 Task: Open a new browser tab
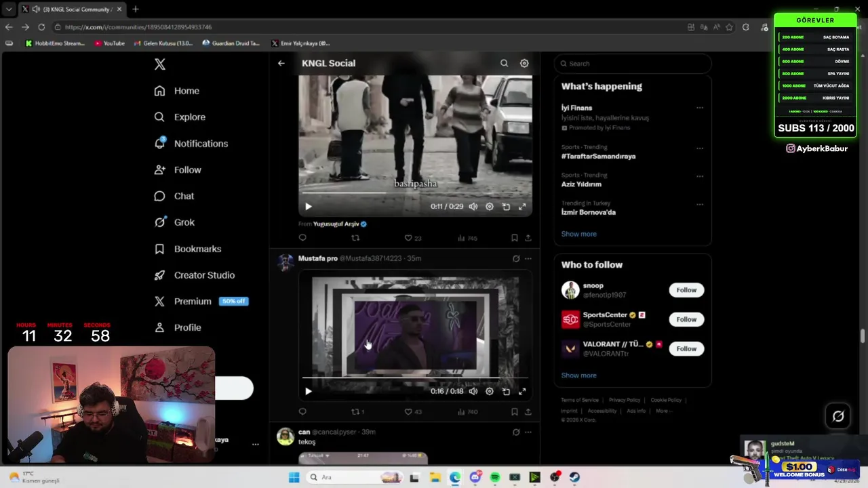coord(136,9)
